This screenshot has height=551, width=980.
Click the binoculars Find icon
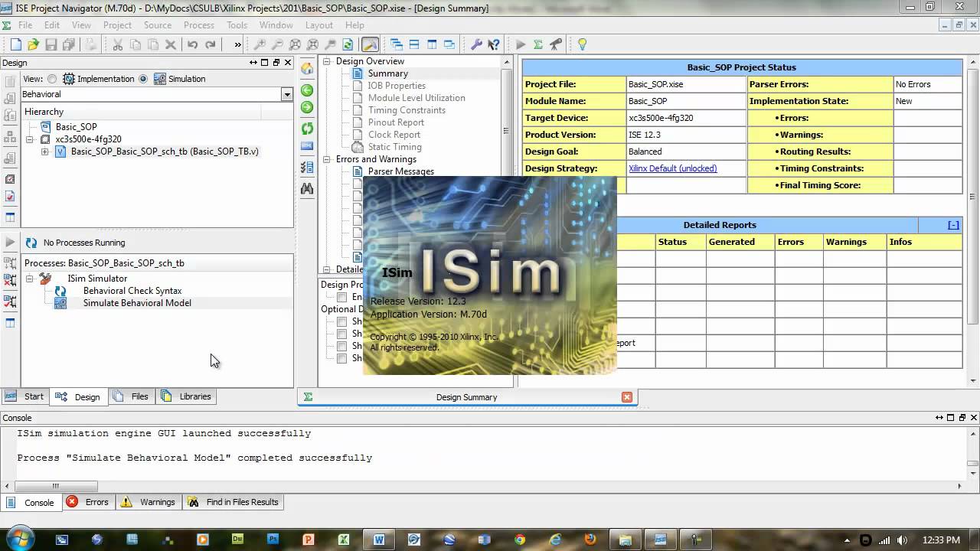coord(307,188)
